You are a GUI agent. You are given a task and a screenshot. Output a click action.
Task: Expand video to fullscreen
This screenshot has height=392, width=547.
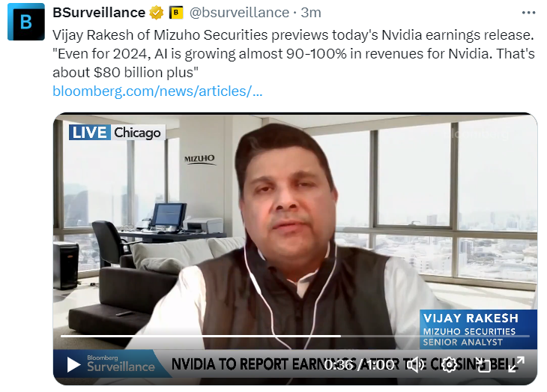pyautogui.click(x=516, y=365)
